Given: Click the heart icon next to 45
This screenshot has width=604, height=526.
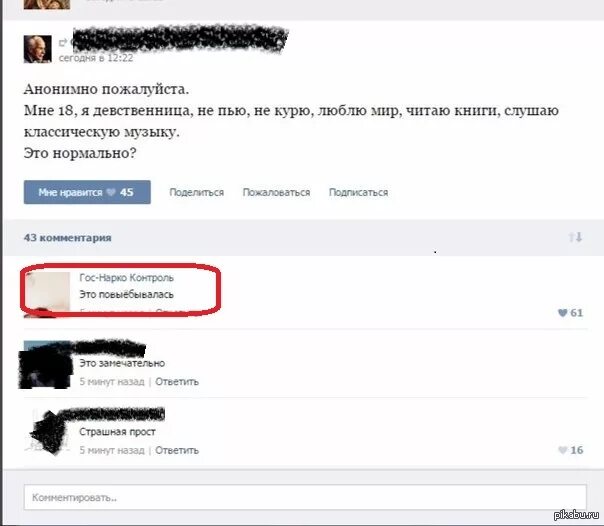Looking at the screenshot, I should coord(111,192).
